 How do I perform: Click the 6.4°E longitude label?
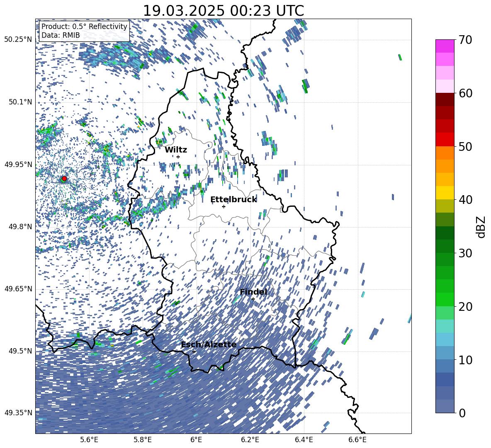(304, 440)
